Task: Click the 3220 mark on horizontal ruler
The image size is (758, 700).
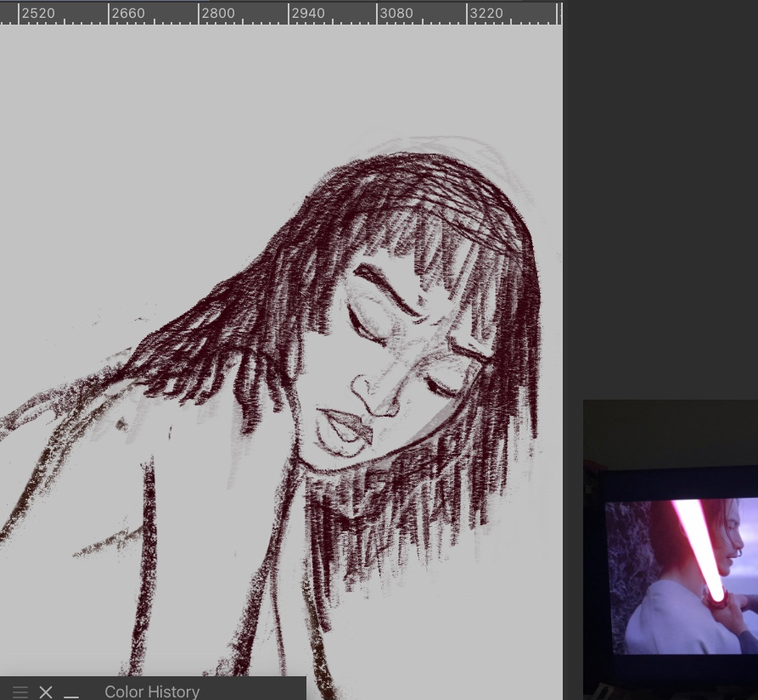Action: [x=486, y=14]
